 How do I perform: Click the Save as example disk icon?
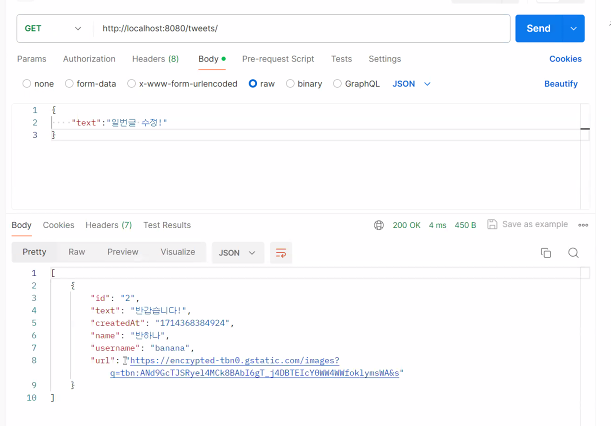[492, 224]
